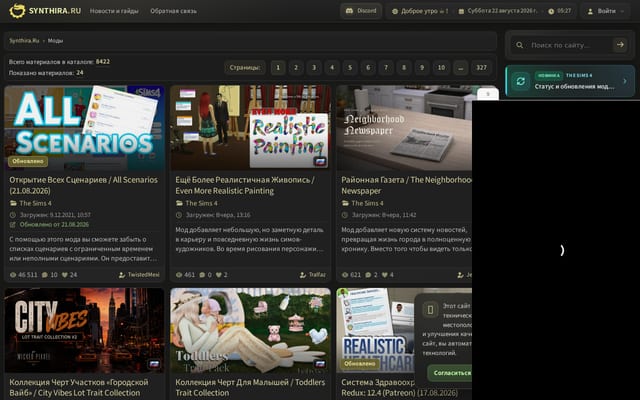Click the clock icon showing 05:27
The width and height of the screenshot is (640, 400).
tap(551, 11)
